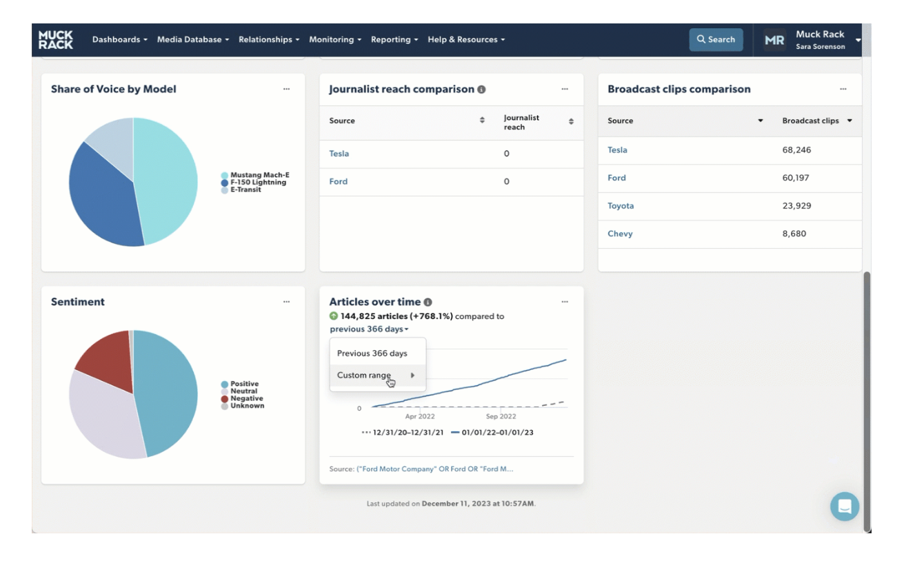Sort Journalist reach table by Source column

(x=482, y=121)
